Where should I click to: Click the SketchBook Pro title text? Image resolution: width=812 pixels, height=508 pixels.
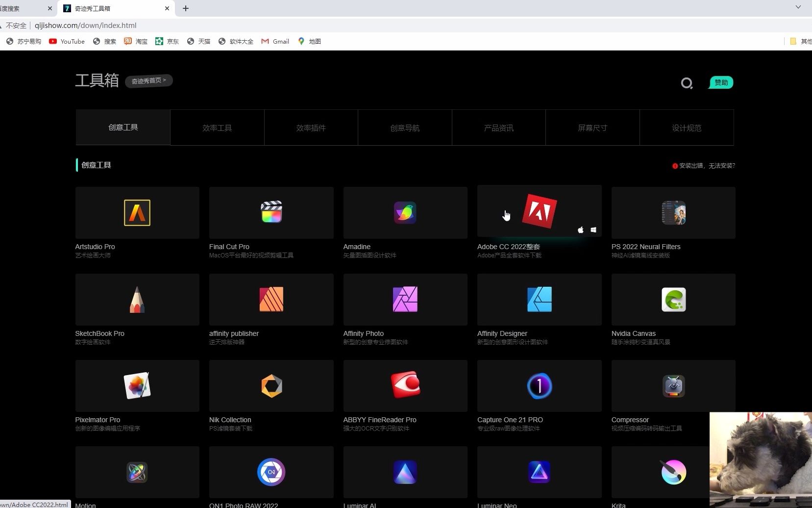[x=99, y=333]
